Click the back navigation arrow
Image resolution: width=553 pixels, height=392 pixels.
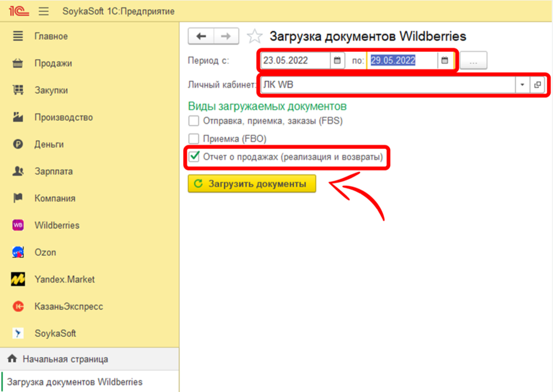pyautogui.click(x=201, y=36)
